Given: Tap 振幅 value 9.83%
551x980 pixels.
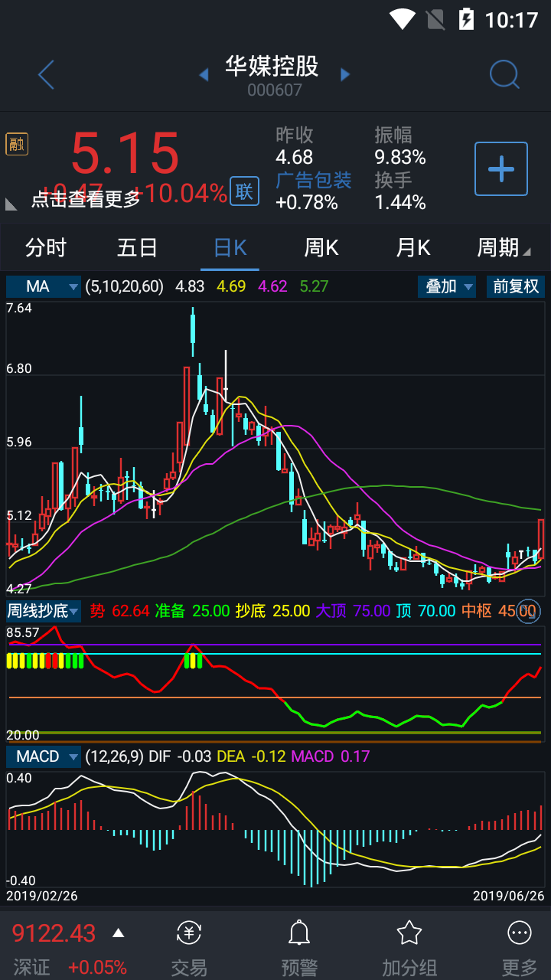Looking at the screenshot, I should pos(400,158).
